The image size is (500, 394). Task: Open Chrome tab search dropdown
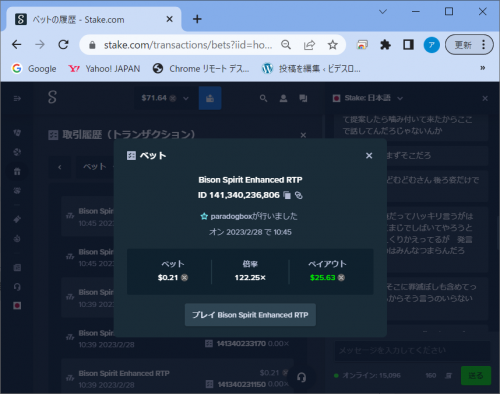click(x=383, y=12)
